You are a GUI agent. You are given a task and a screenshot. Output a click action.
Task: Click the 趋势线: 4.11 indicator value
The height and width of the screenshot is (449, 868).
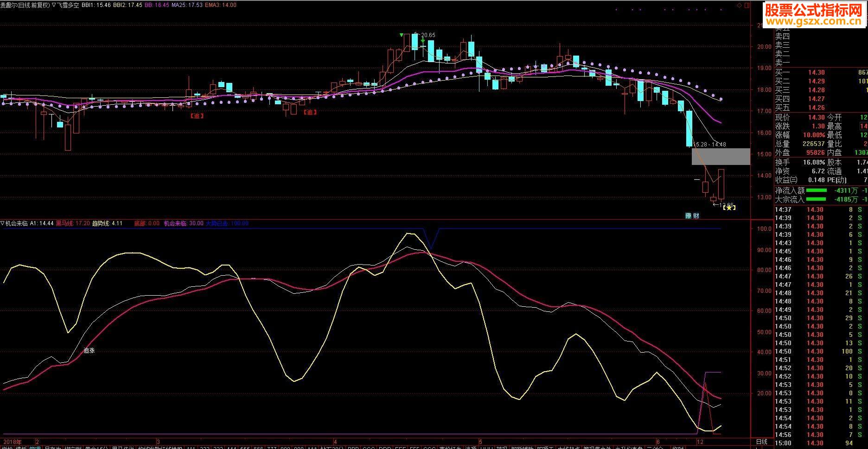pyautogui.click(x=107, y=223)
